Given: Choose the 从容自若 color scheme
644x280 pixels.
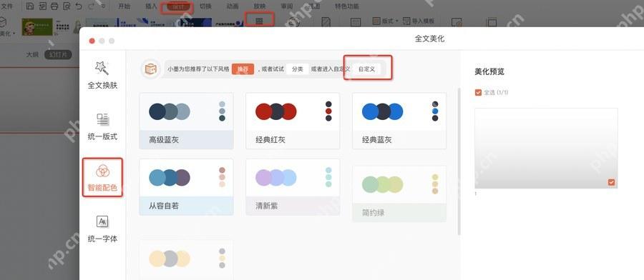Looking at the screenshot, I should 187,187.
